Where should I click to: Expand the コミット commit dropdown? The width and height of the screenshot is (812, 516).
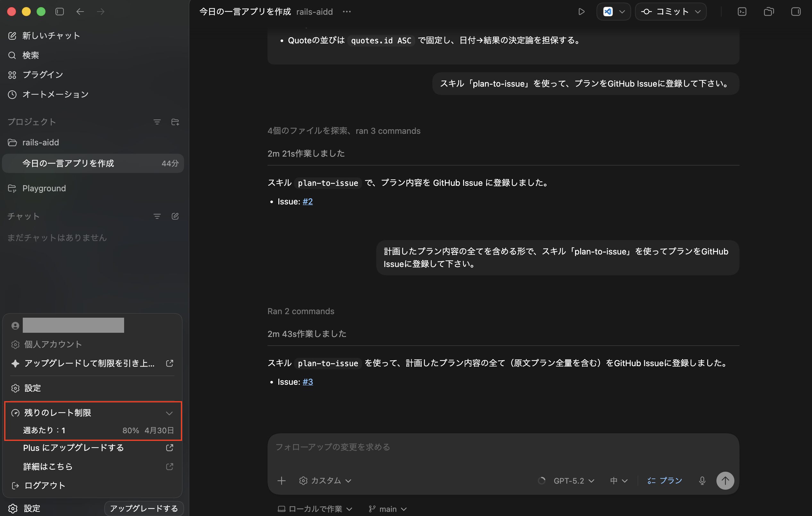coord(698,12)
